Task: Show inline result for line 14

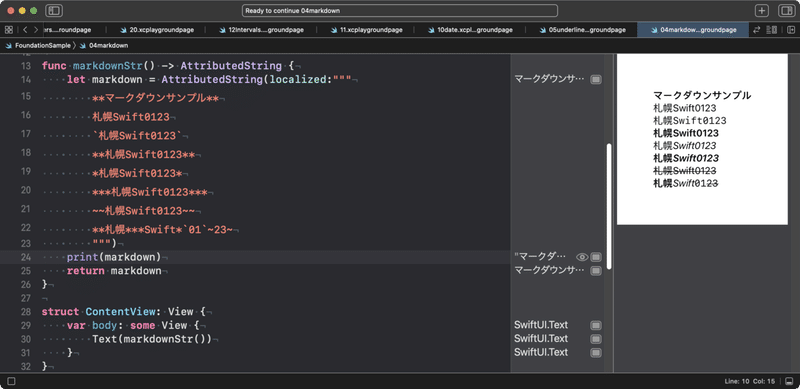Action: pos(595,80)
